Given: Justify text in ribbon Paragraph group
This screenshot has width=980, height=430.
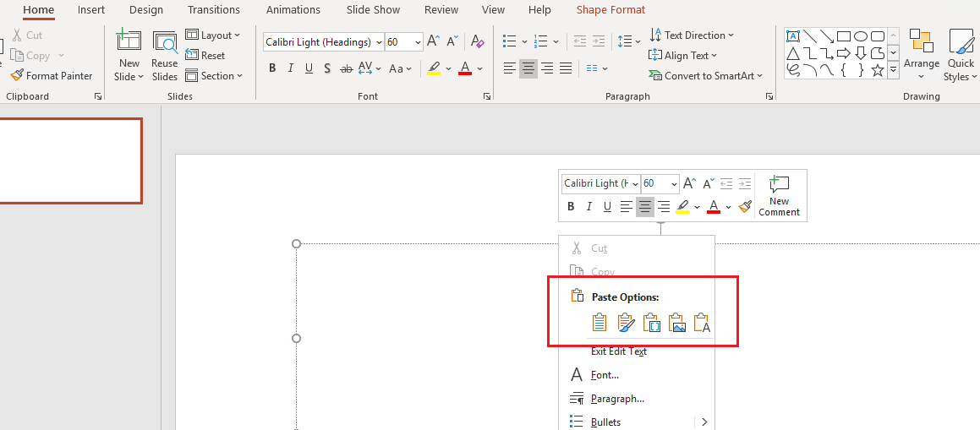Looking at the screenshot, I should pyautogui.click(x=566, y=68).
